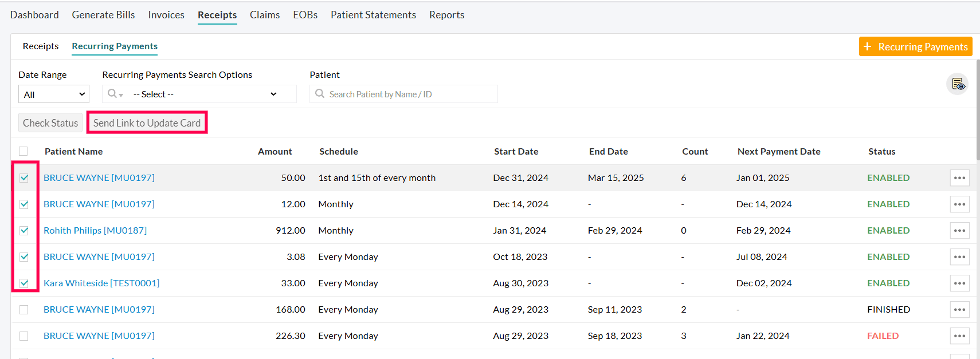Go to Patient Statements tab
Viewport: 980px width, 359px height.
click(373, 15)
